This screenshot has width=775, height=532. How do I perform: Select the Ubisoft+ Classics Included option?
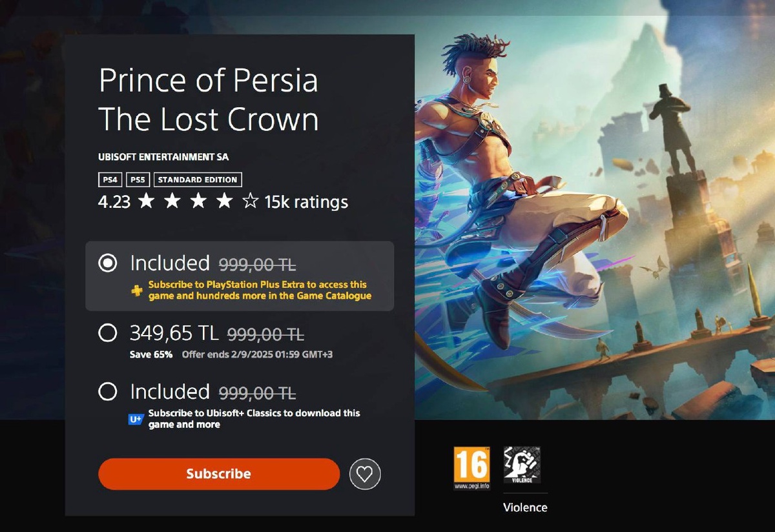108,392
